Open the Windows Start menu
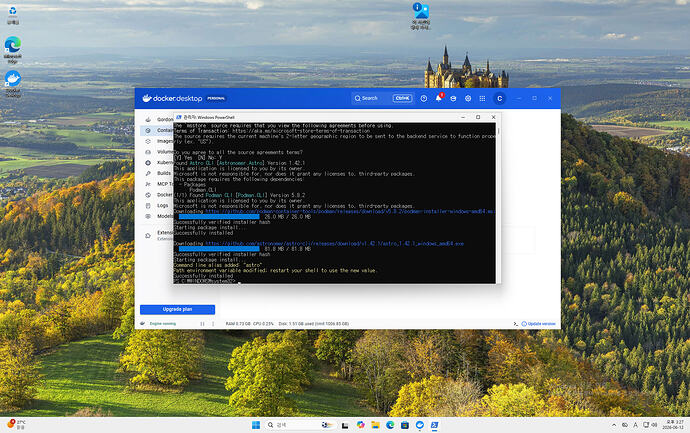690x433 pixels. [256, 425]
